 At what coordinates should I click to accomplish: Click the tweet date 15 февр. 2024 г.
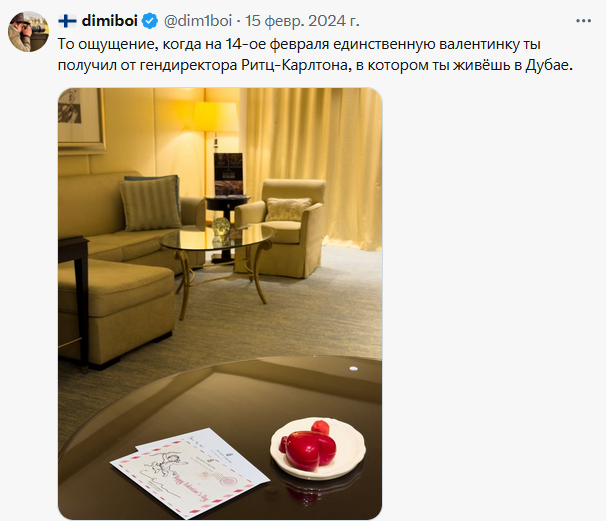[x=302, y=21]
